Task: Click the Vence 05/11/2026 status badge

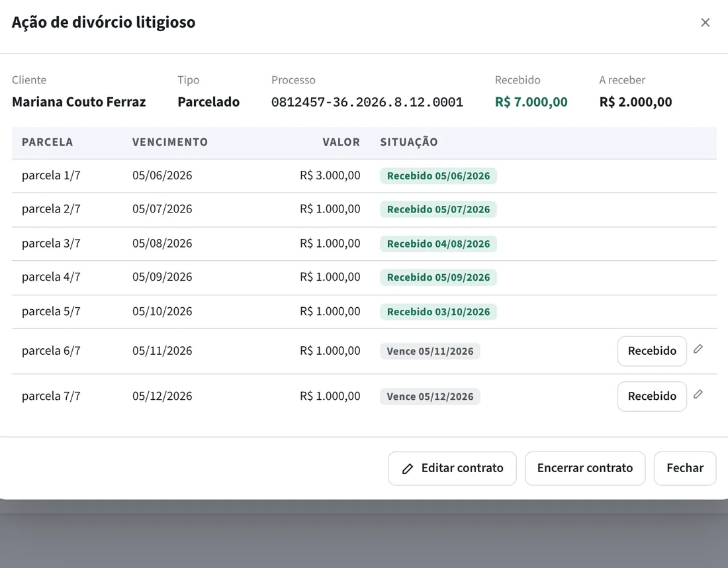Action: coord(430,351)
